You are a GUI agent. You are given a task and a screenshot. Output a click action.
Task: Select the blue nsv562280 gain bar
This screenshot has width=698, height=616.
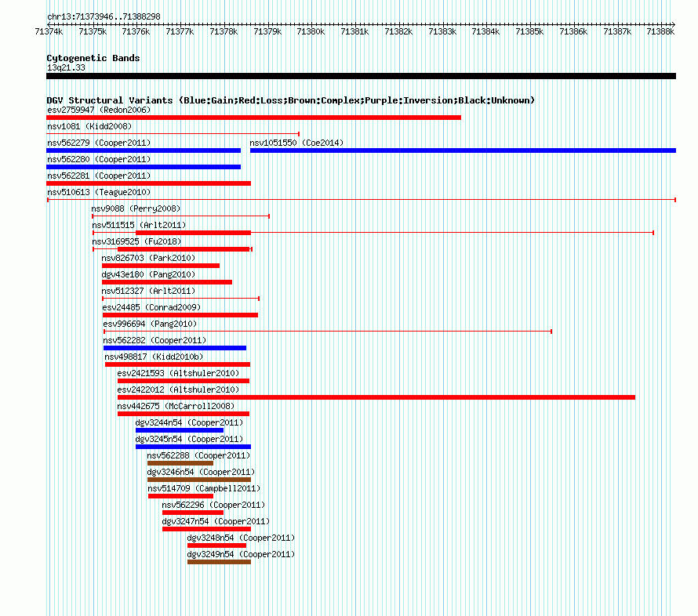[x=144, y=167]
